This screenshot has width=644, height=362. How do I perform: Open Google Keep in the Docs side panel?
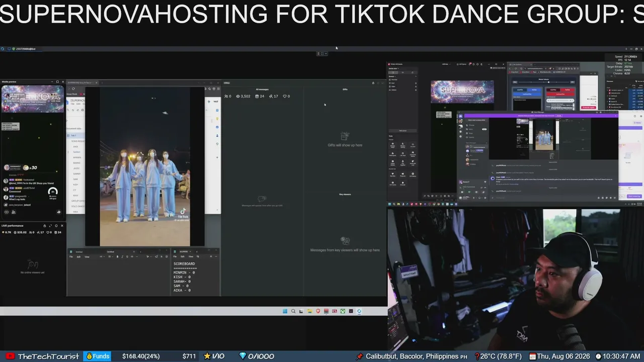tap(217, 119)
